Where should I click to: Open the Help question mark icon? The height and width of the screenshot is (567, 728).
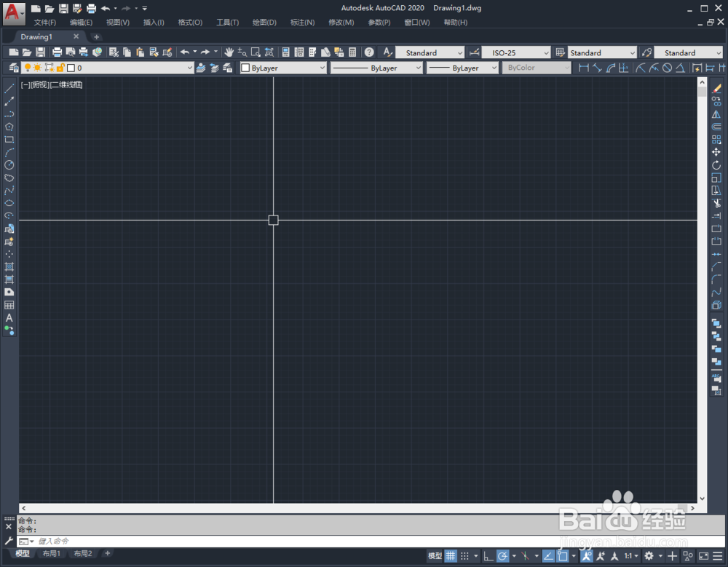(x=369, y=52)
